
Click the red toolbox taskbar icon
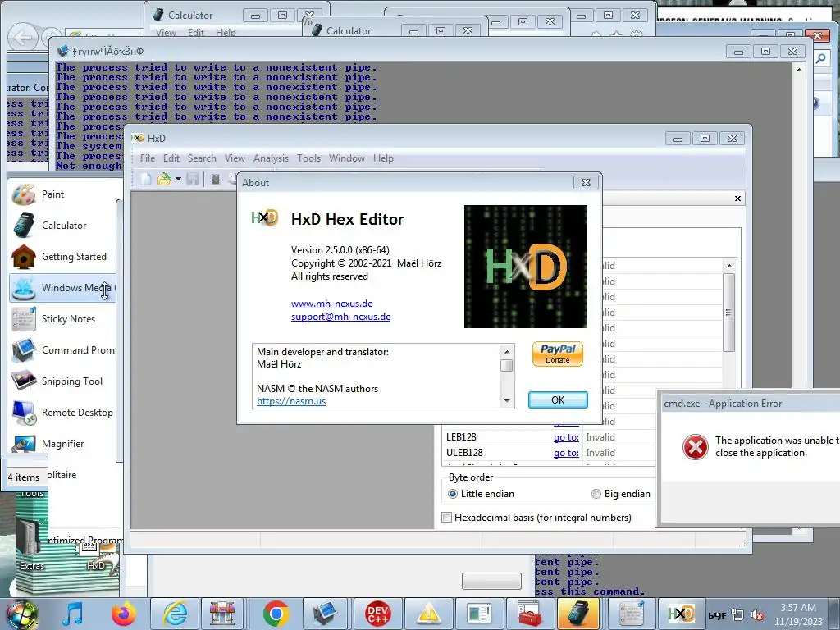point(531,614)
